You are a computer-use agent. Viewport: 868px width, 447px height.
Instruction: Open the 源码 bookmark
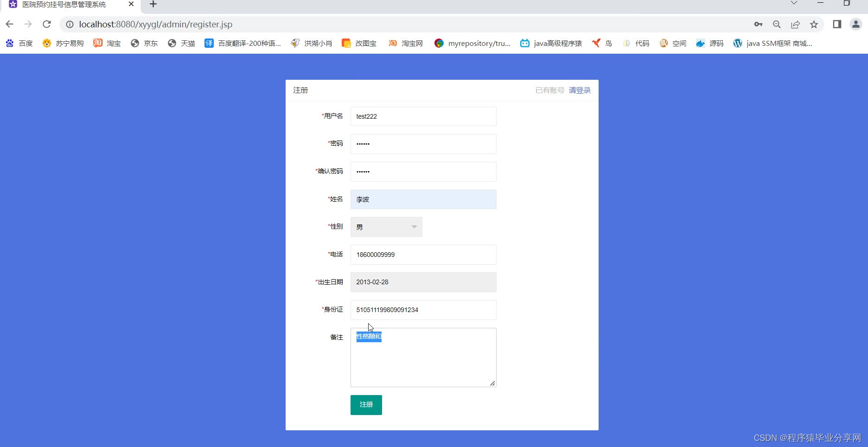[710, 43]
